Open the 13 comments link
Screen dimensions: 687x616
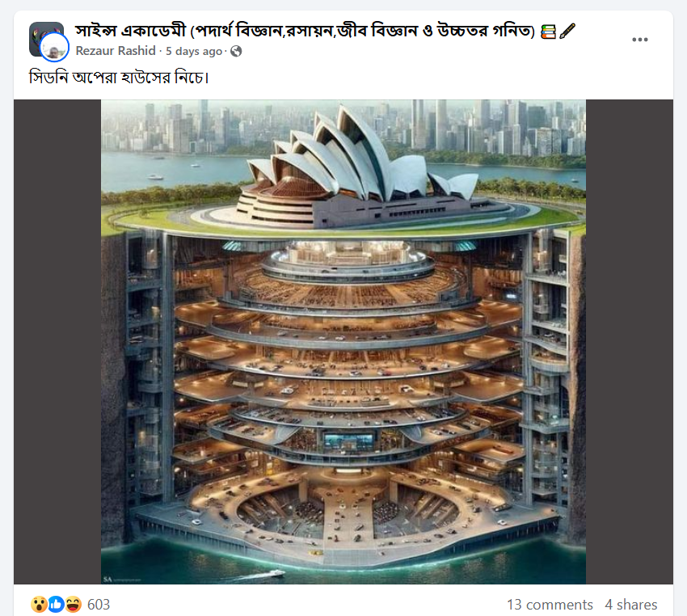pos(550,605)
